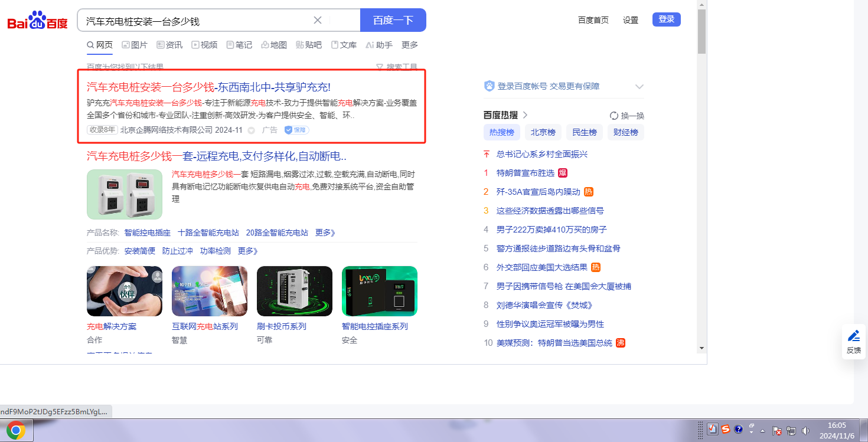868x442 pixels.
Task: Go to the 地图 tab
Action: [x=274, y=45]
